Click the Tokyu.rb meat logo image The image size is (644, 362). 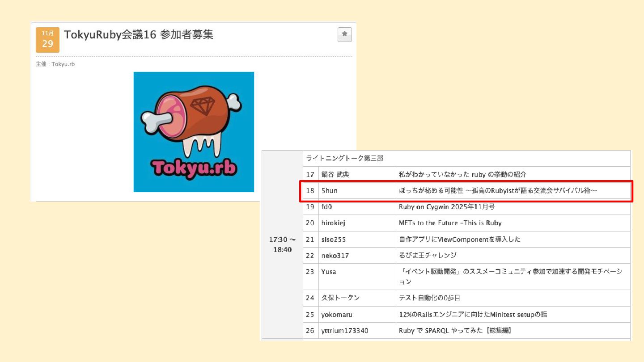(194, 132)
